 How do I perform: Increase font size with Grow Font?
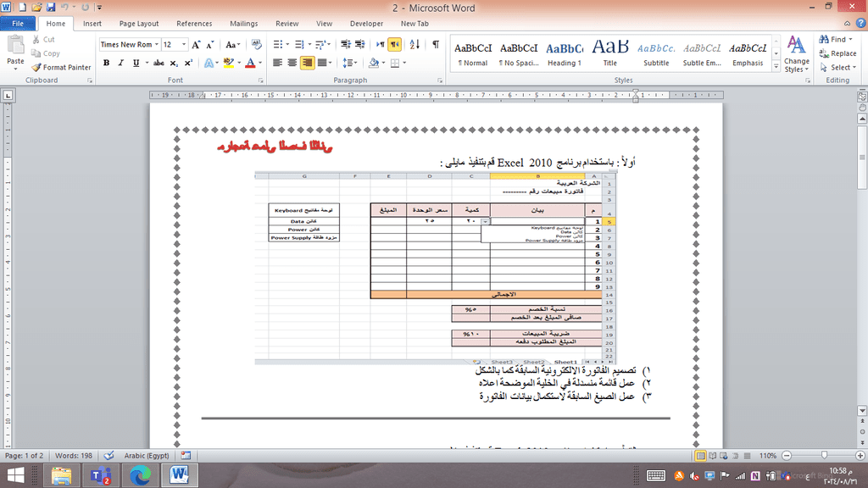196,45
